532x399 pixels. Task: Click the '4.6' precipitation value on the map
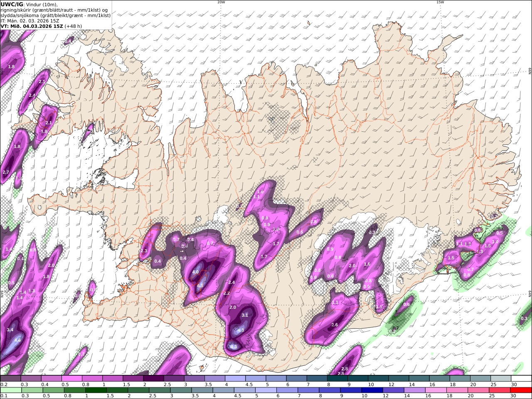17,340
